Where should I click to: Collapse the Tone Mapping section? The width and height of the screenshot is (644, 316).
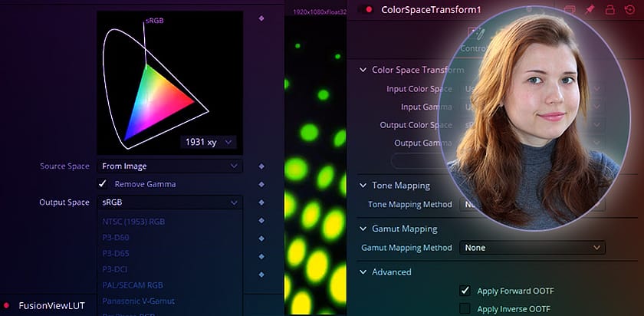click(x=363, y=186)
